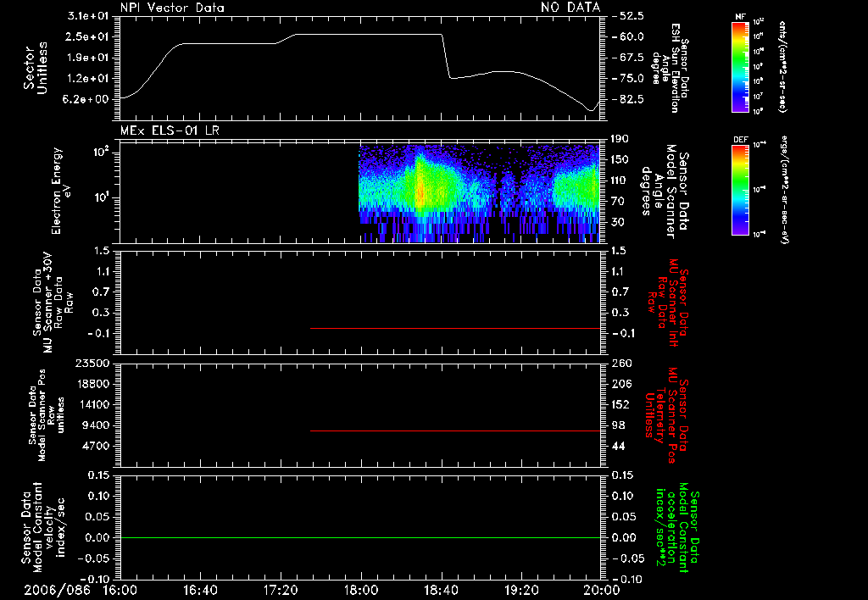Click the '152' telemetry tick value

(621, 404)
